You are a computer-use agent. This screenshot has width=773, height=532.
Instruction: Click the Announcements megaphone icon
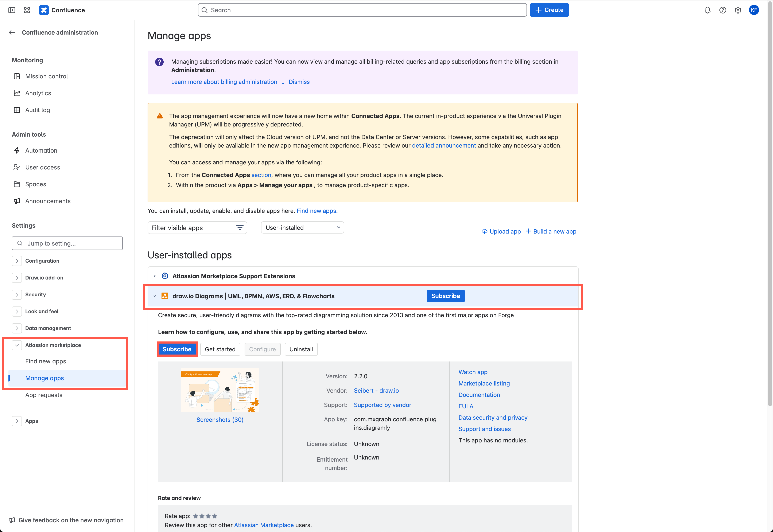pyautogui.click(x=17, y=201)
